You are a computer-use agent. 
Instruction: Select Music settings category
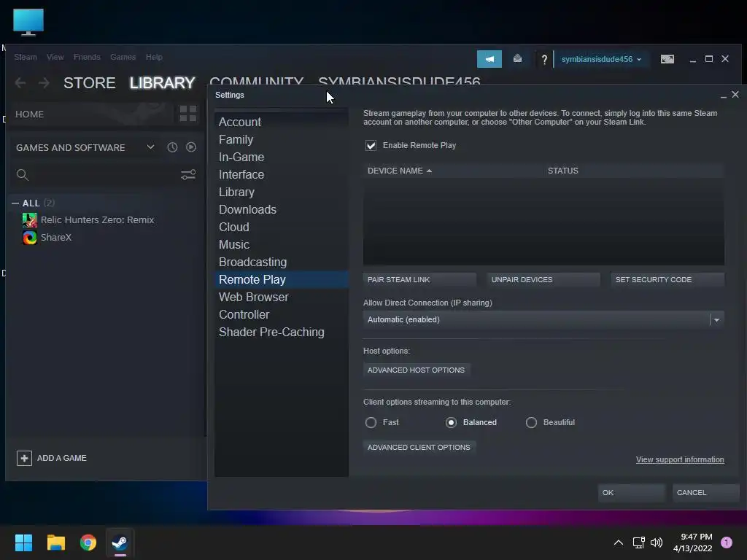point(282,245)
